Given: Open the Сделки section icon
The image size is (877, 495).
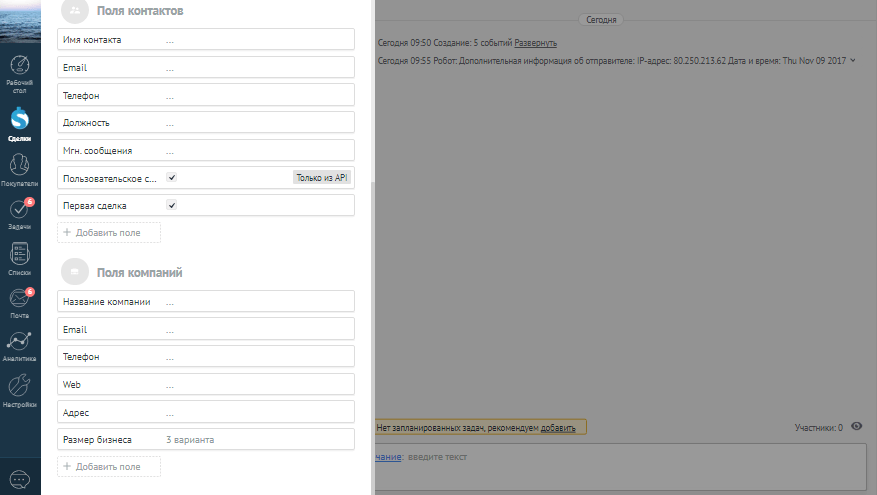Looking at the screenshot, I should tap(20, 124).
